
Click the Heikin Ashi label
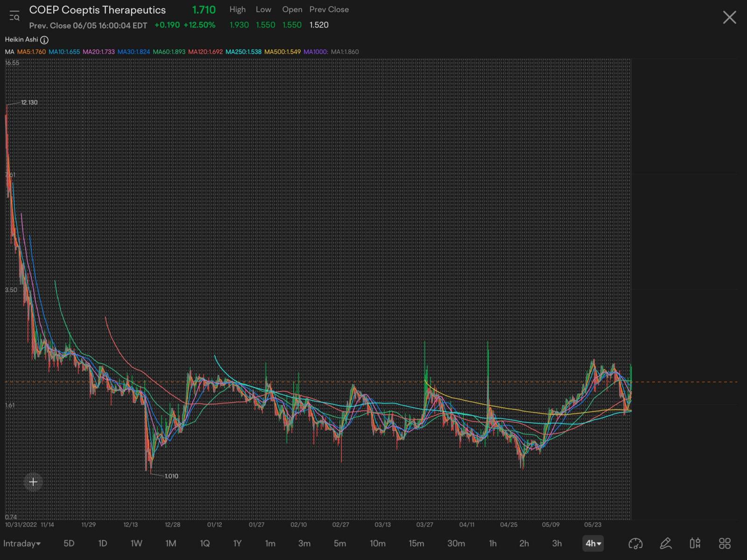pyautogui.click(x=21, y=40)
